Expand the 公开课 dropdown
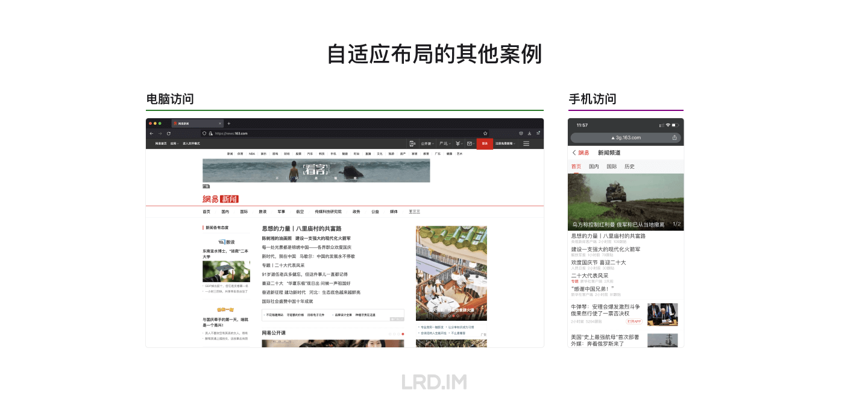The image size is (868, 404). (x=427, y=144)
